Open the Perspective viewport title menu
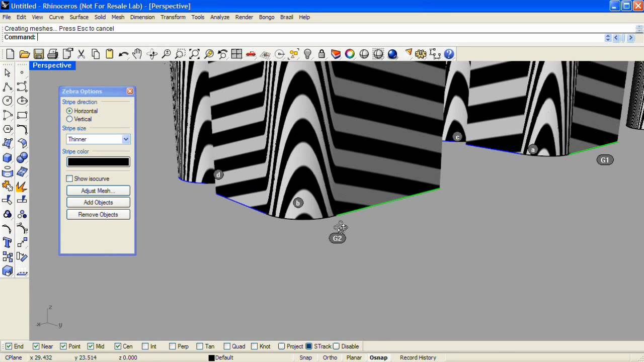The width and height of the screenshot is (644, 362). [52, 65]
